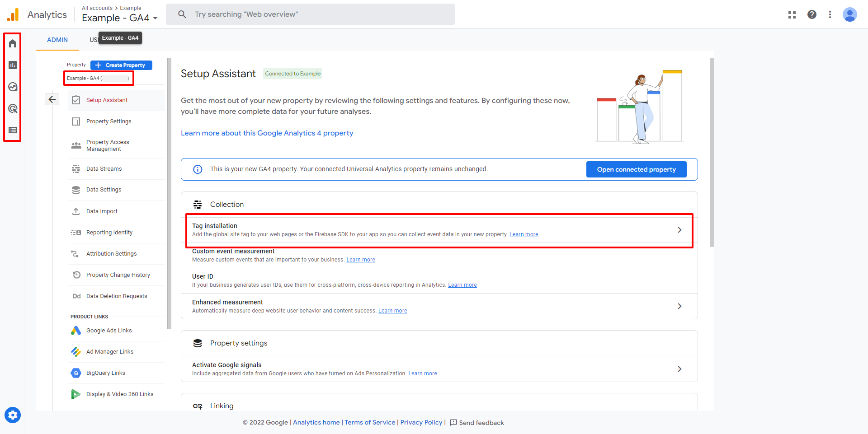Click the Admin gear icon
The width and height of the screenshot is (868, 434).
pyautogui.click(x=13, y=415)
